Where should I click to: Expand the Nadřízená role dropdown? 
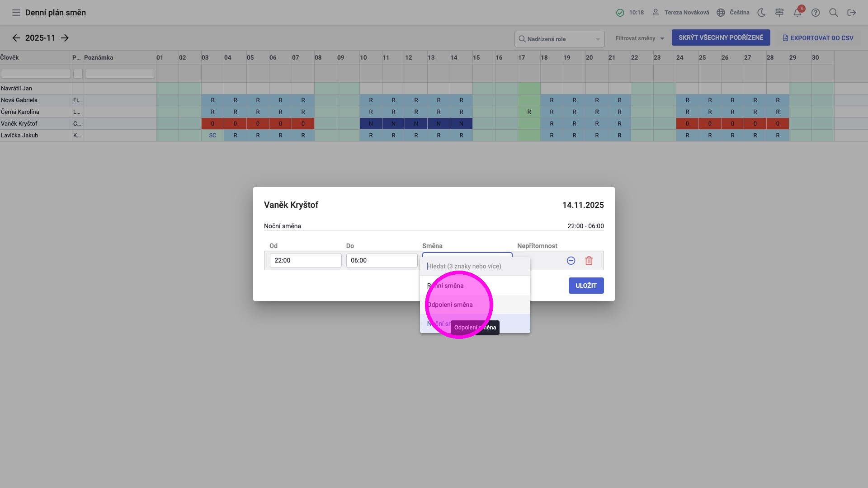559,39
